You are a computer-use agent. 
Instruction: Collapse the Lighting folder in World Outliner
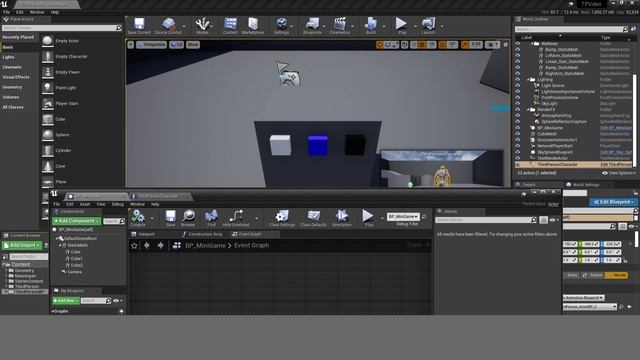(528, 80)
